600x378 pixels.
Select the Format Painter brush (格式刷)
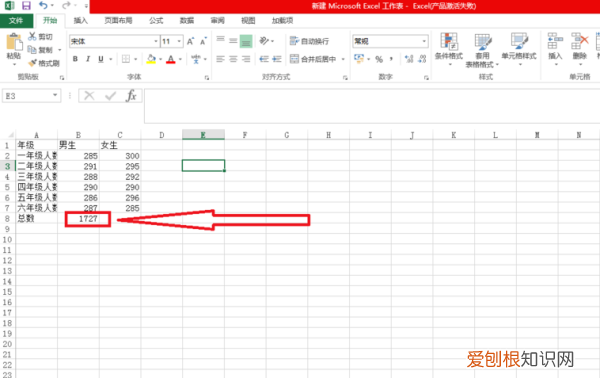pyautogui.click(x=44, y=63)
